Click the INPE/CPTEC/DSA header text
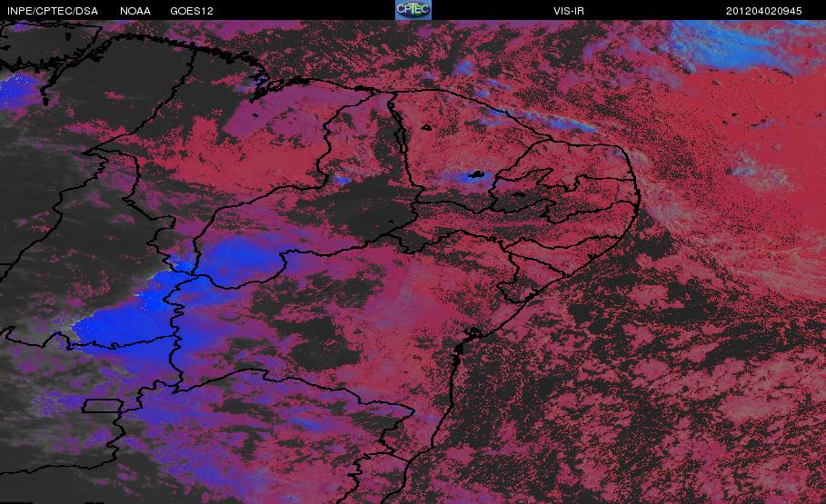 53,11
